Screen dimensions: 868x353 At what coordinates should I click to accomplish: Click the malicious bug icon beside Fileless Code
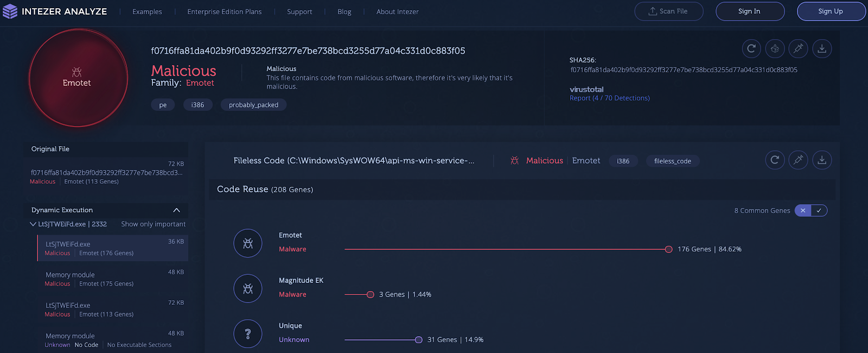(514, 161)
